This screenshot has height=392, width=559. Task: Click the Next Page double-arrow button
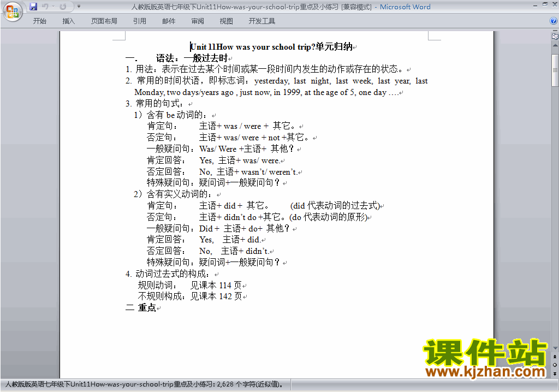pyautogui.click(x=555, y=373)
